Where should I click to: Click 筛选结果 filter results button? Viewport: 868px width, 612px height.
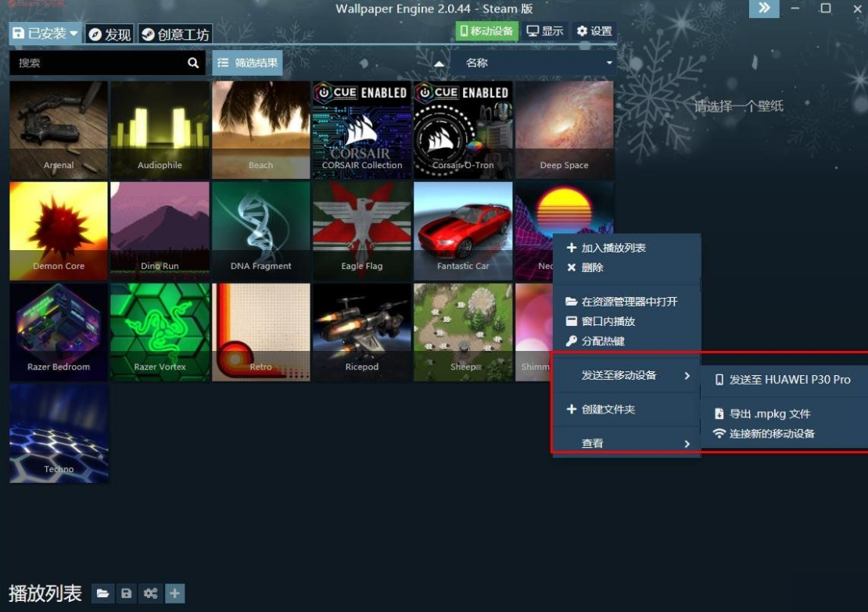click(x=247, y=63)
